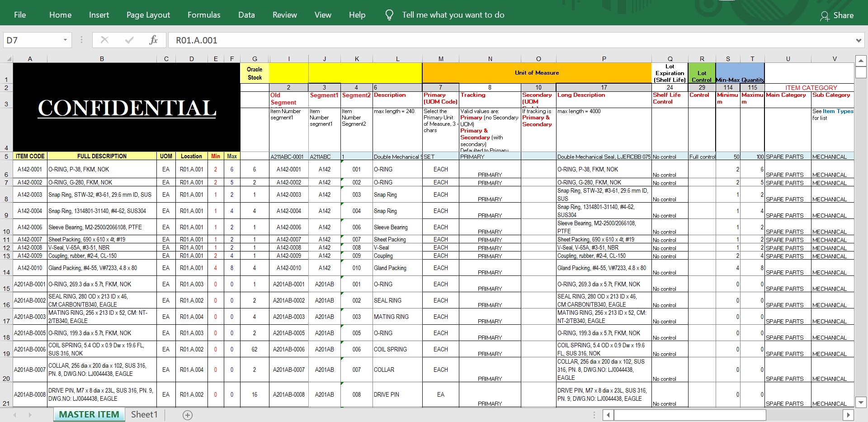
Task: Click the next sheet navigation arrow
Action: pos(30,415)
